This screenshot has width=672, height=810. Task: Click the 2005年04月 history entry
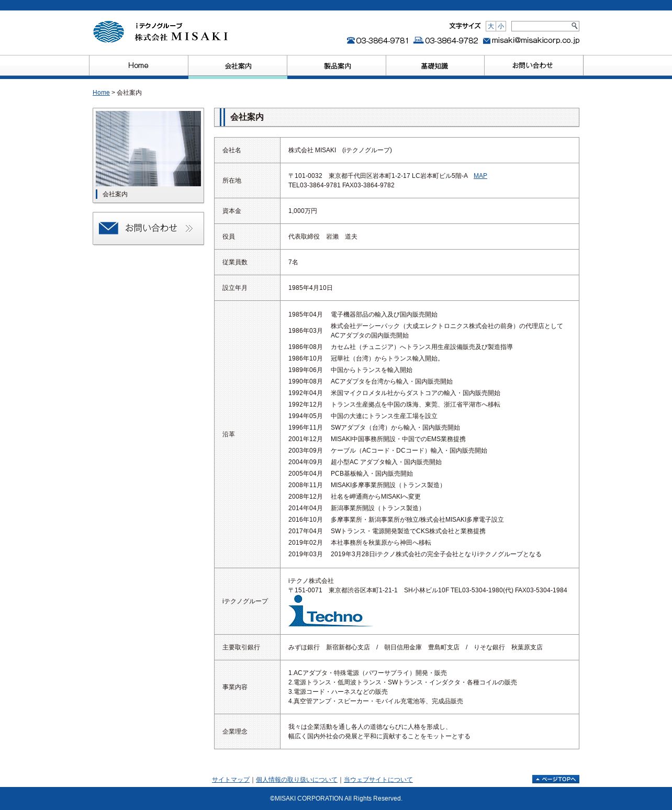(351, 474)
